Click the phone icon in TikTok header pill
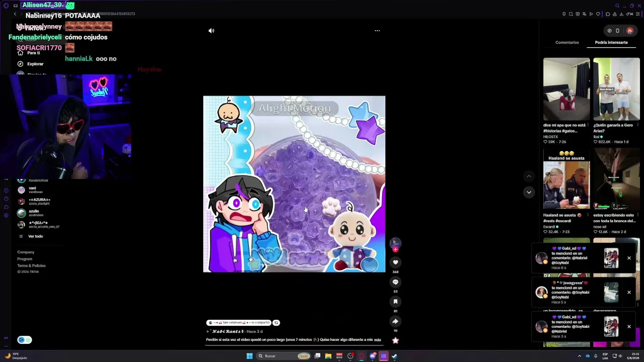This screenshot has height=362, width=644. click(x=617, y=31)
